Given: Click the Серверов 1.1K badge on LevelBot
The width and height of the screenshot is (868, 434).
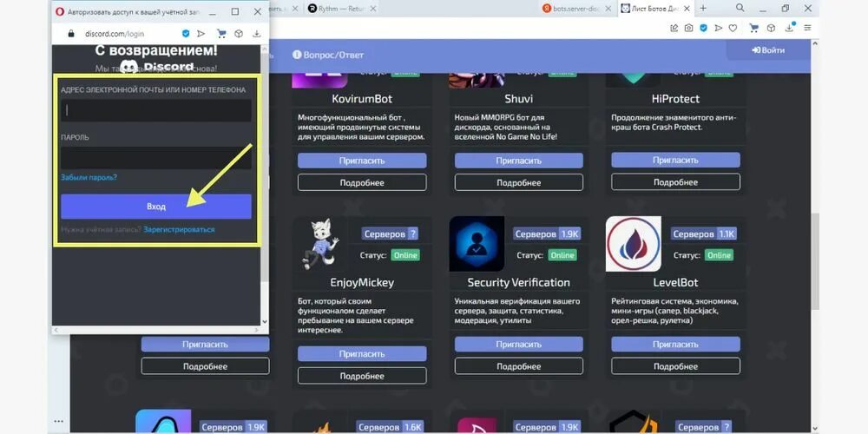Looking at the screenshot, I should coord(704,234).
